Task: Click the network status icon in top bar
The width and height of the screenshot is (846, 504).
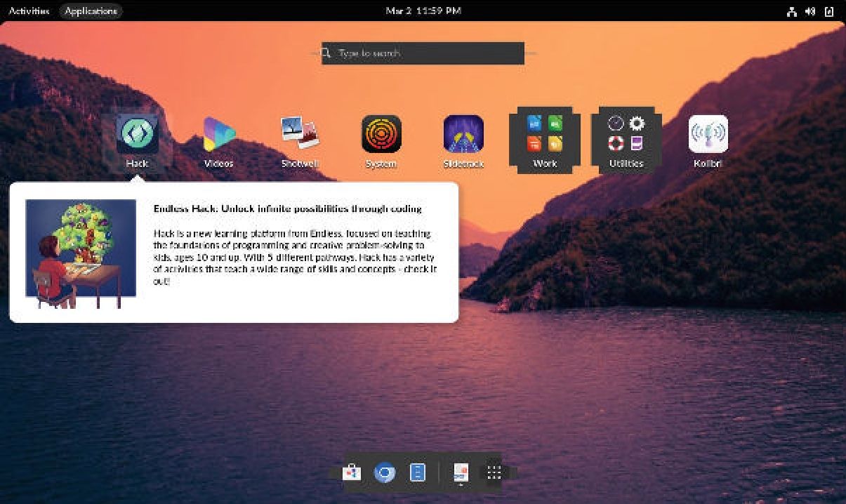Action: tap(792, 11)
